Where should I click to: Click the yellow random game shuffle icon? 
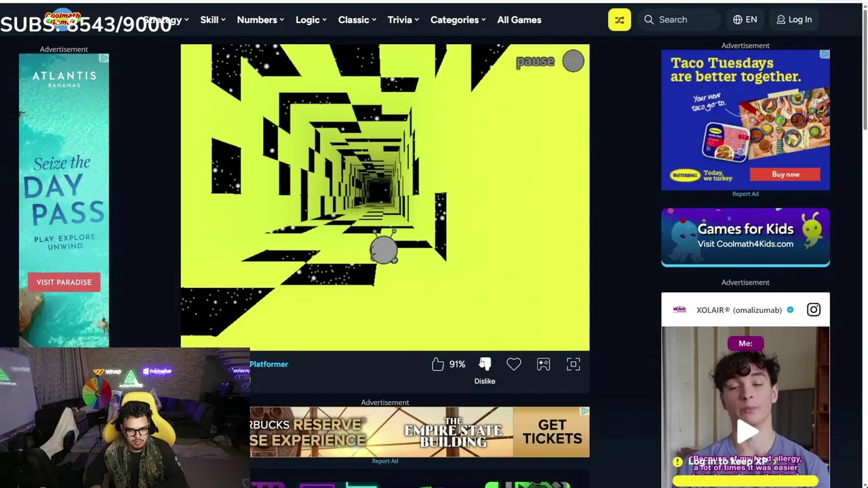point(619,20)
